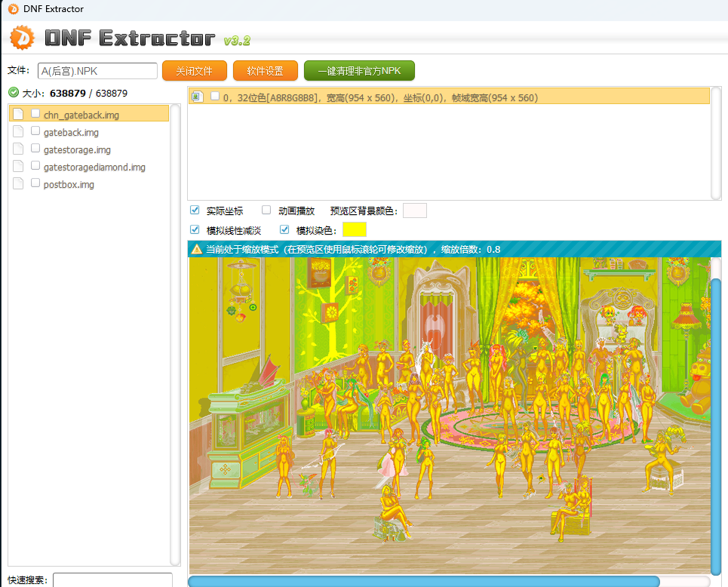Select the gatestorage.img file name
Screen dimensions: 728x587
point(77,150)
